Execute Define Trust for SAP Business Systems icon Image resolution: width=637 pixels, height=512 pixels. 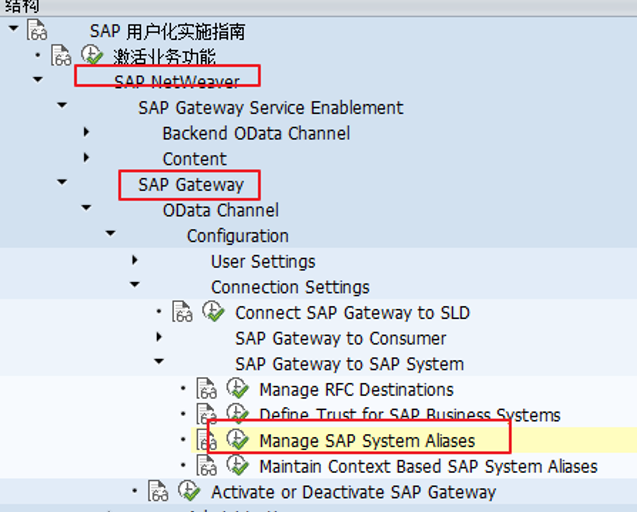point(237,414)
